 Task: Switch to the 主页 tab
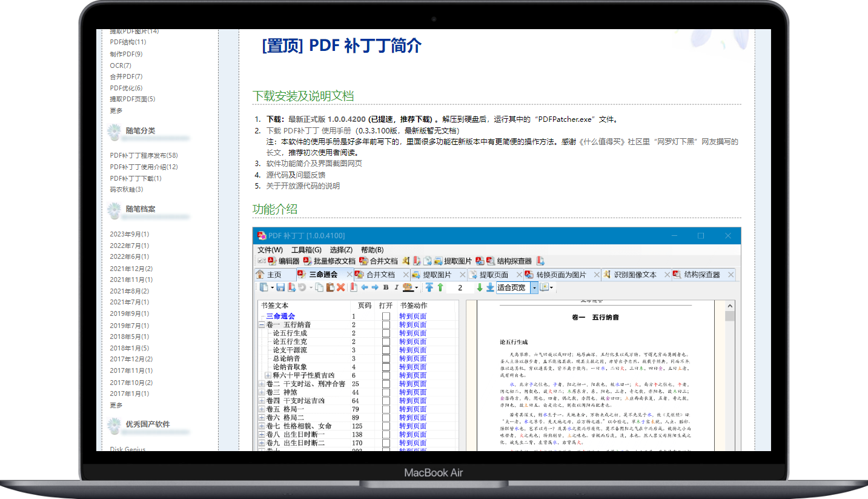click(x=274, y=275)
